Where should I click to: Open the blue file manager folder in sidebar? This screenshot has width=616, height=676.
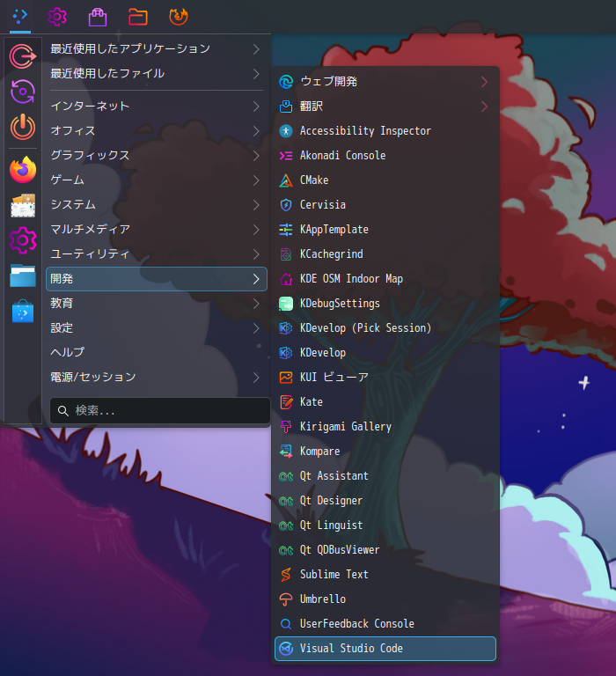tap(23, 276)
